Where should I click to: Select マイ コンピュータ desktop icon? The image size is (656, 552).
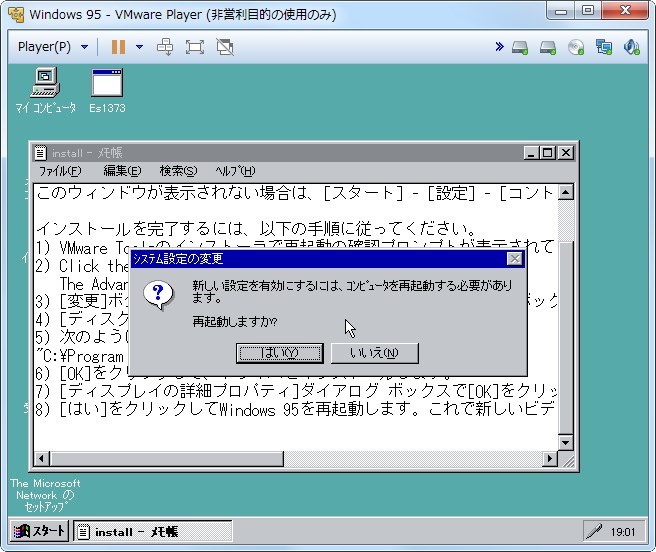(x=46, y=90)
